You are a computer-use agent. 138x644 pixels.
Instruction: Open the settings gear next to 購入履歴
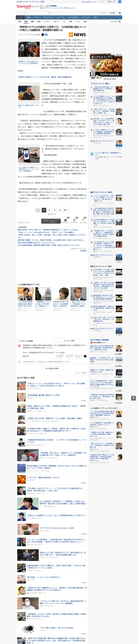[x=120, y=13]
